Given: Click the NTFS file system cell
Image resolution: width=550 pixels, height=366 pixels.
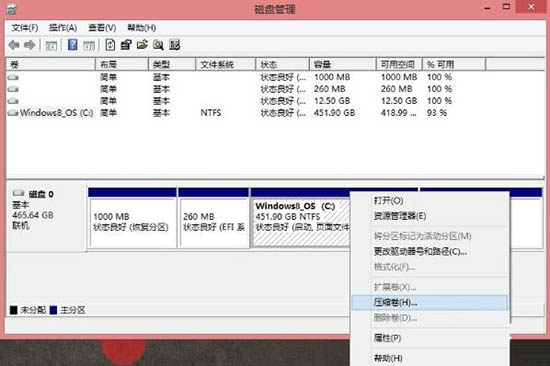Looking at the screenshot, I should [x=211, y=113].
